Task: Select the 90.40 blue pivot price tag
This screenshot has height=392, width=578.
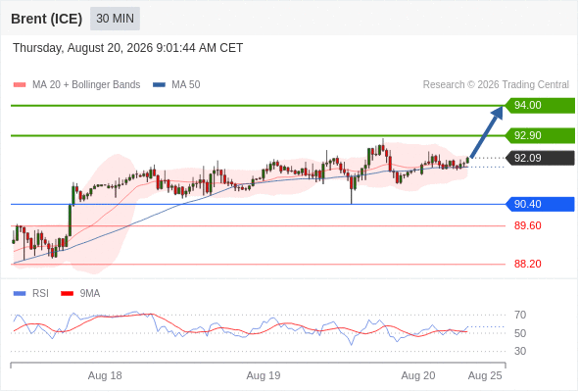Action: (540, 204)
